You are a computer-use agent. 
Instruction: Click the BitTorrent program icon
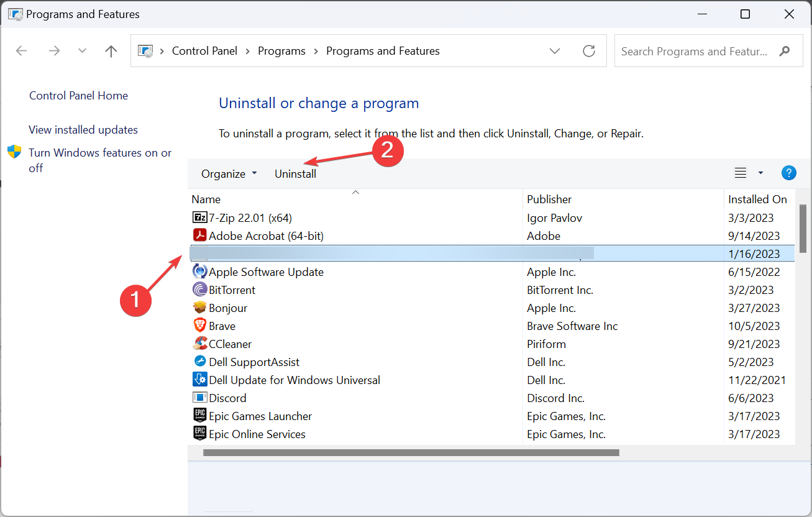(x=199, y=290)
